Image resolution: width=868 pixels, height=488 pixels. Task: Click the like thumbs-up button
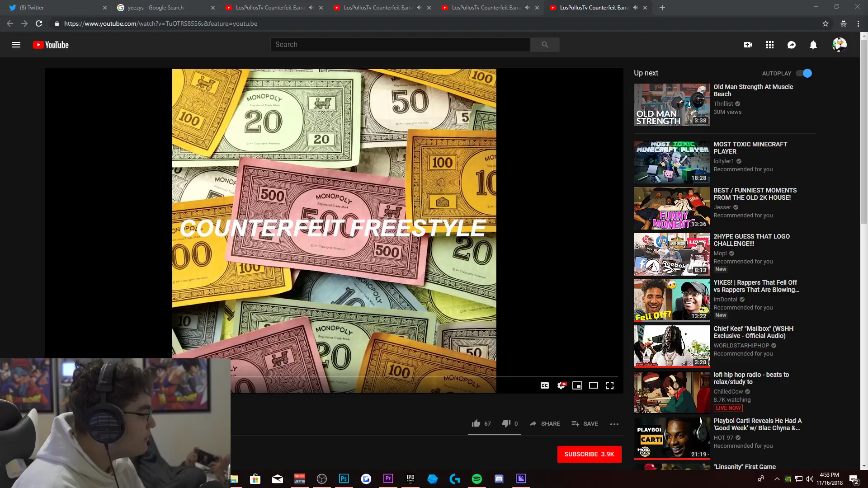point(476,423)
